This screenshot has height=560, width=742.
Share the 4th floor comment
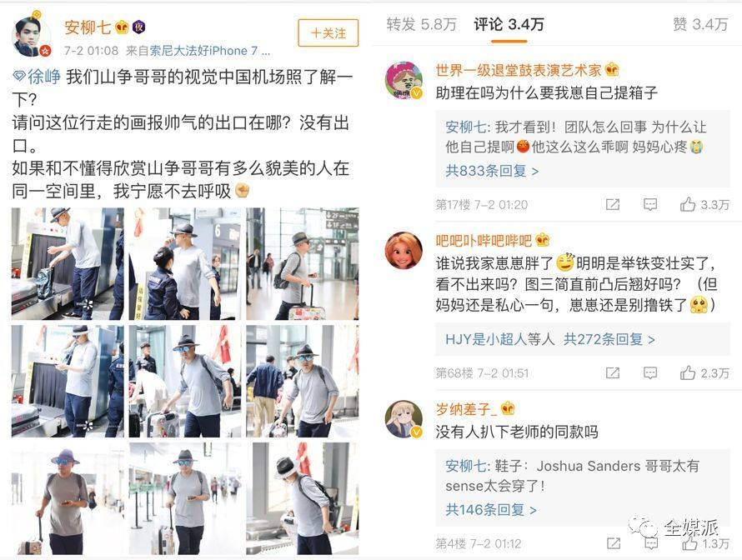(614, 543)
